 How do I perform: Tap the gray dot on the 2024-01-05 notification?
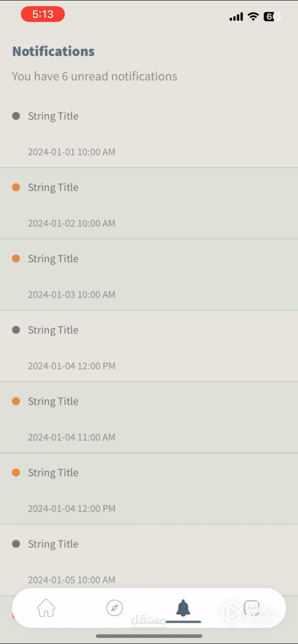tap(16, 544)
